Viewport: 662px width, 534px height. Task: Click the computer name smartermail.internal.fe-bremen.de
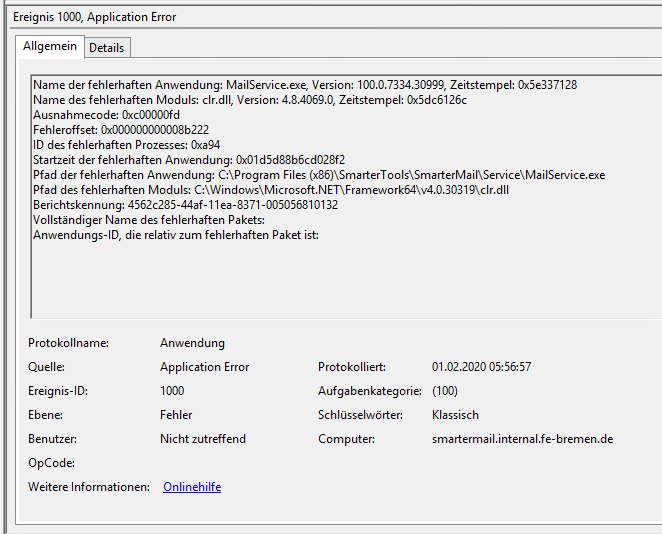tap(522, 439)
